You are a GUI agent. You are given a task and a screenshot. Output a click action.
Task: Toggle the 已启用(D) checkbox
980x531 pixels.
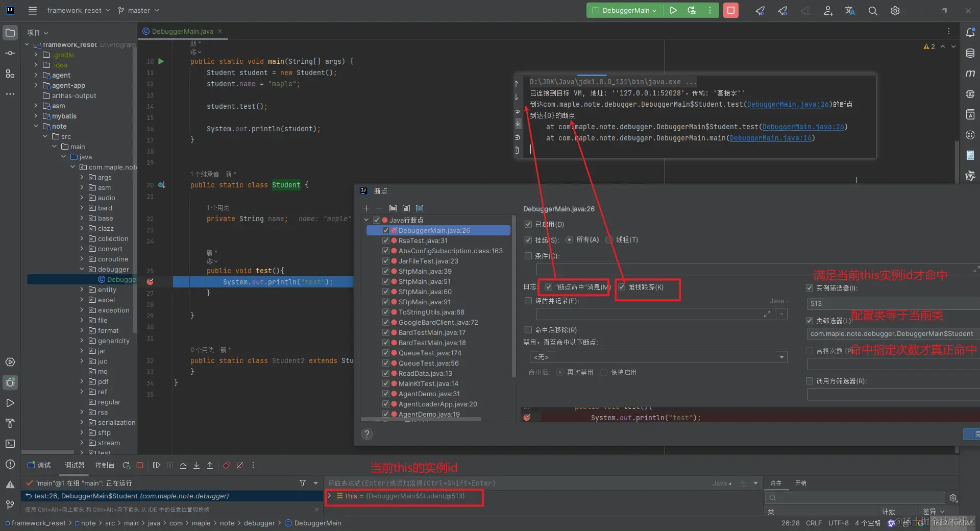click(528, 224)
